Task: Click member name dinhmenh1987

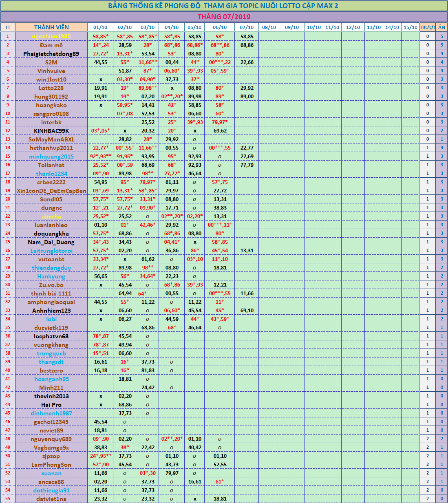Action: pos(51,413)
